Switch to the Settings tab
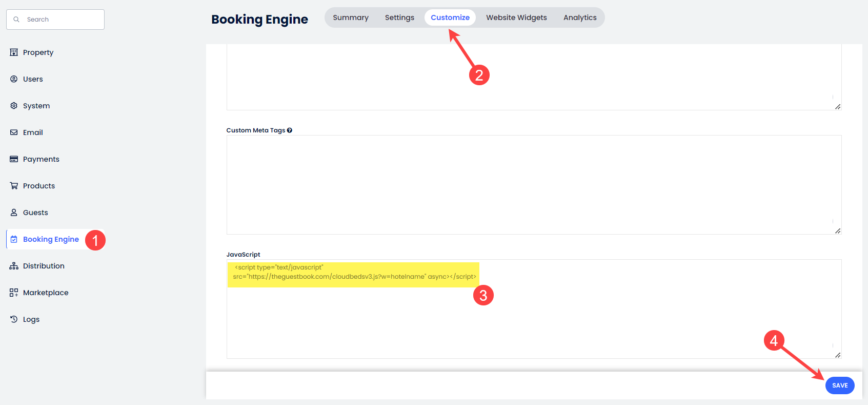Image resolution: width=868 pixels, height=405 pixels. (399, 17)
